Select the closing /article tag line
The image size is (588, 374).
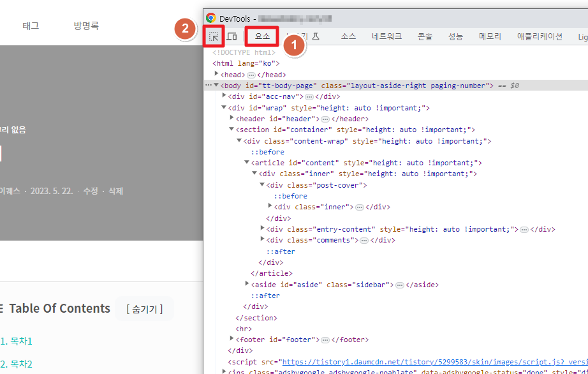click(x=272, y=273)
